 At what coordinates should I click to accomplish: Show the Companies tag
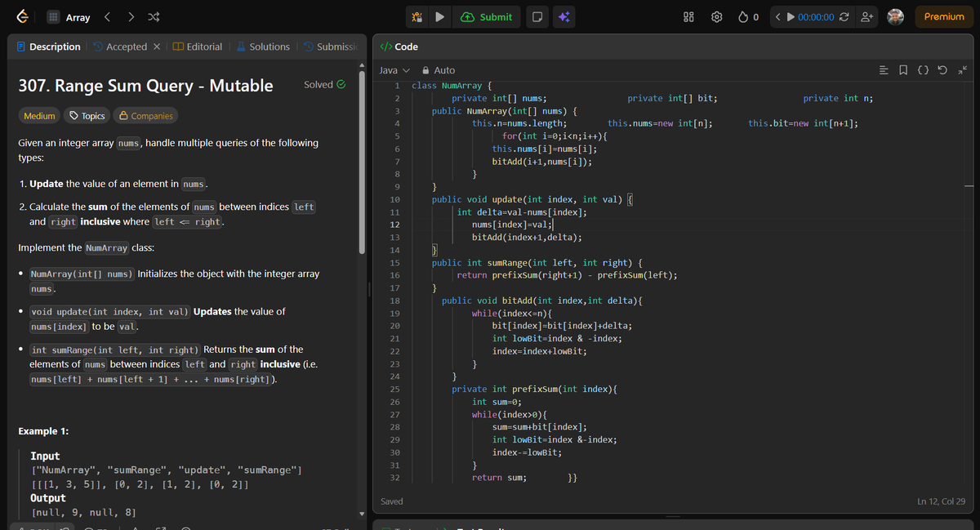[x=145, y=116]
